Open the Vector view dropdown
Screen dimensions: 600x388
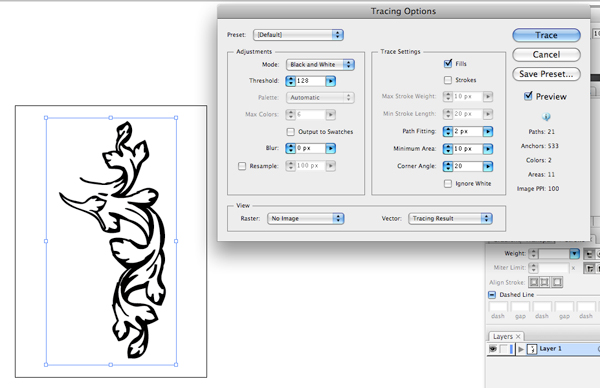point(450,218)
